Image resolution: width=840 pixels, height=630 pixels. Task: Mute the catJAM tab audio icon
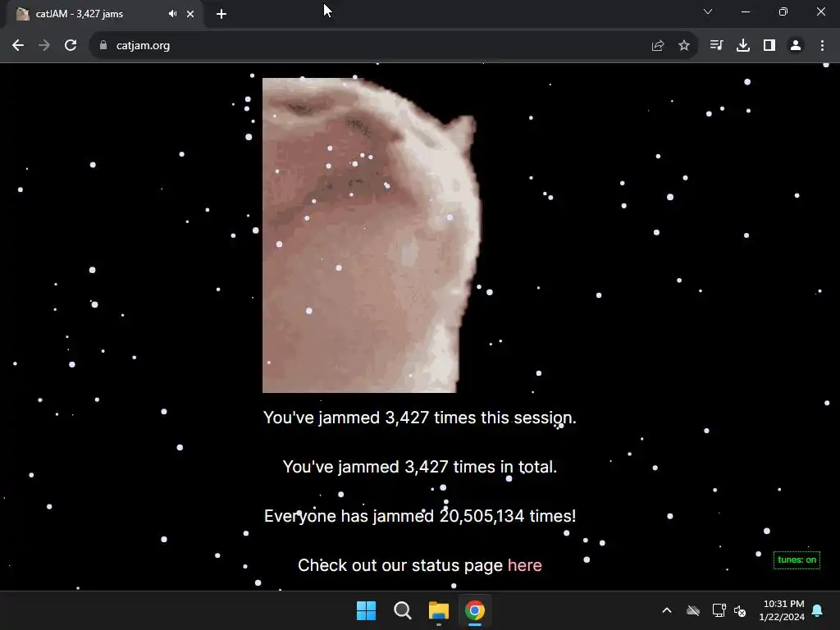[x=172, y=14]
